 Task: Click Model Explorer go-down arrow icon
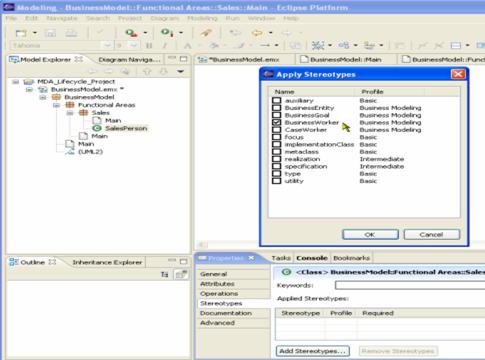tap(163, 71)
